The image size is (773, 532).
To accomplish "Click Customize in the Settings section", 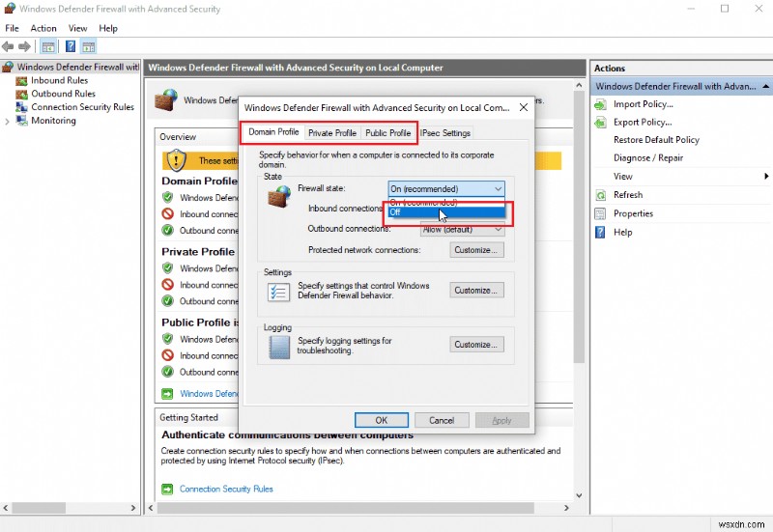I will (x=476, y=291).
